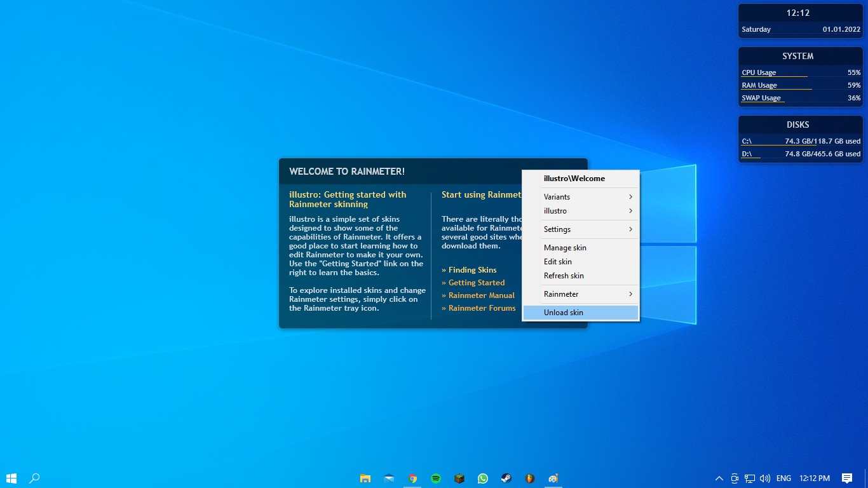This screenshot has width=868, height=488.
Task: Open the Windows Start menu
Action: [x=11, y=478]
